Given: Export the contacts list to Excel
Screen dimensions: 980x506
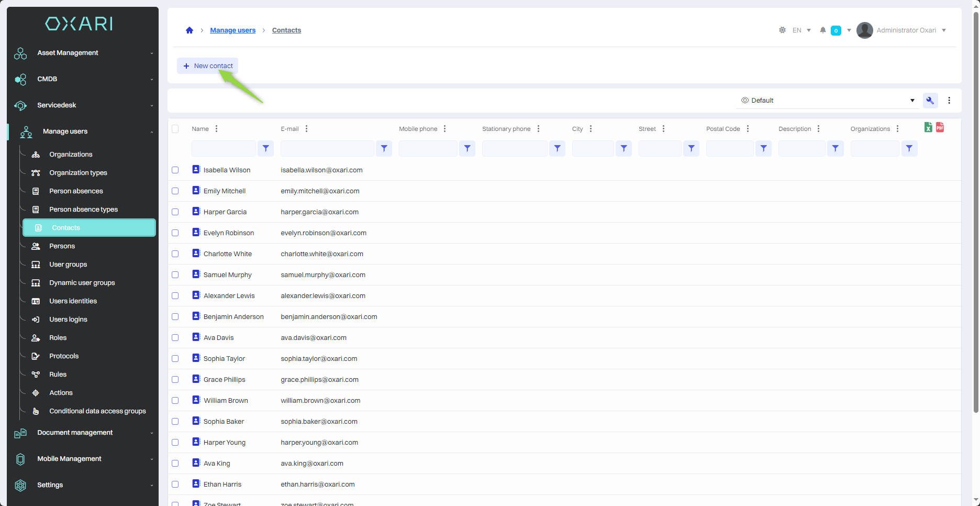Looking at the screenshot, I should [928, 127].
